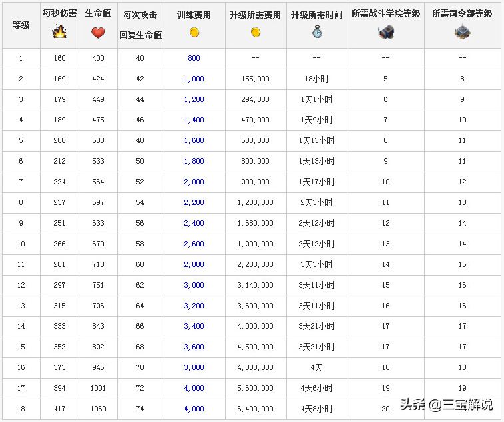Select the upgrade cost cell 470,000
Screen dimensions: 504x422
tap(256, 120)
